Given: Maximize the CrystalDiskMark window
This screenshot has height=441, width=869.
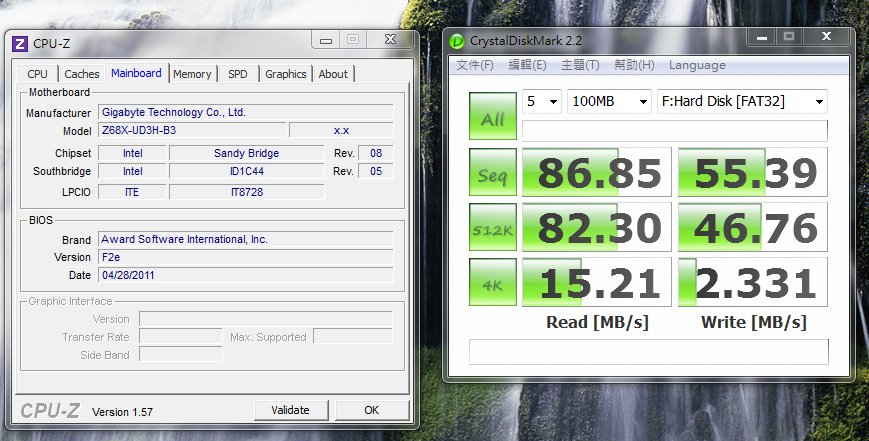Looking at the screenshot, I should pos(789,37).
